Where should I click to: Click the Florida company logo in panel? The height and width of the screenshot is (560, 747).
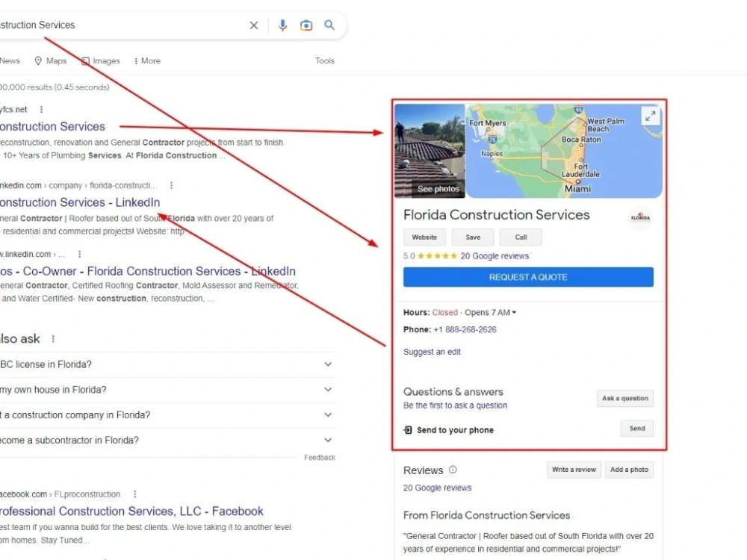tap(640, 217)
